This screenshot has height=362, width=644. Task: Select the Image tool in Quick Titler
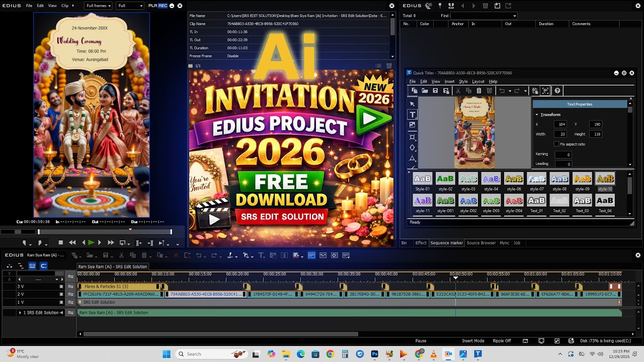(x=412, y=125)
